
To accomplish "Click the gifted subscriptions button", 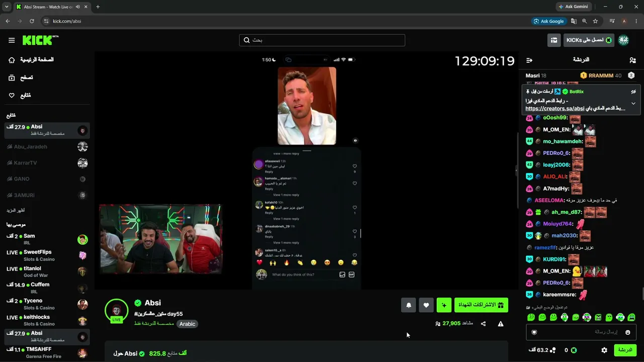I will click(481, 305).
